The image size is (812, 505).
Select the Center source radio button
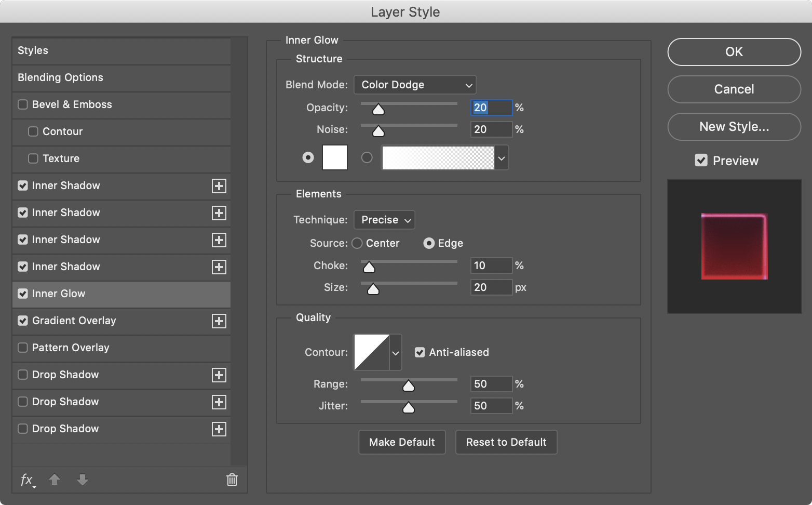(x=357, y=243)
